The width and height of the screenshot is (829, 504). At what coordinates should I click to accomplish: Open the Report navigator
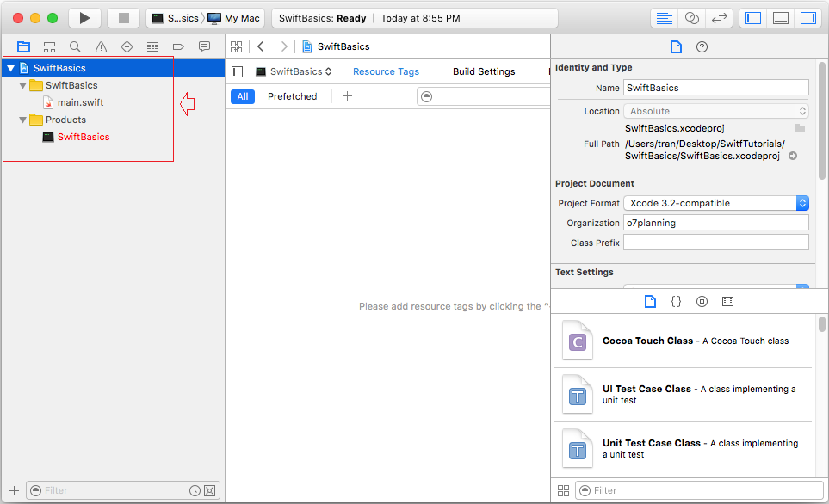[x=204, y=46]
